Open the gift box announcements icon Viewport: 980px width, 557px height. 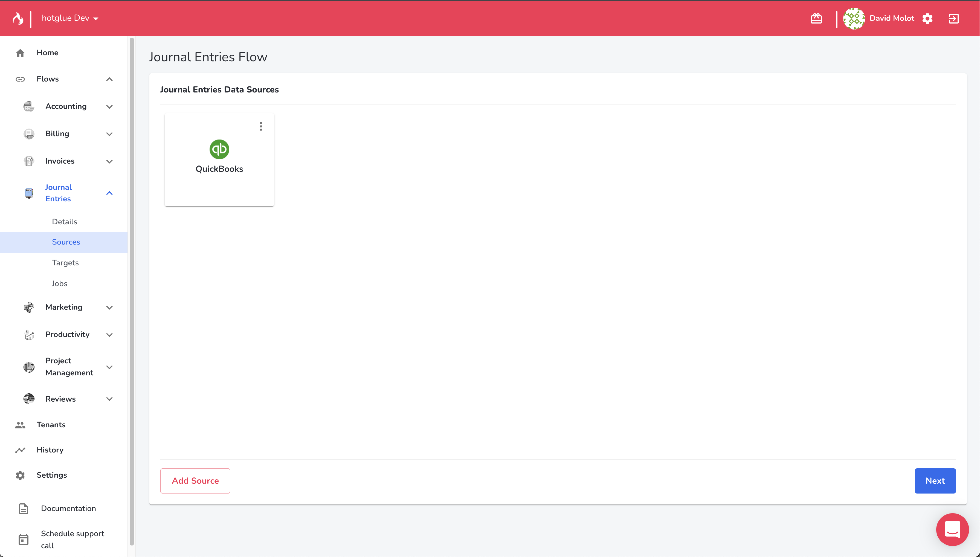(x=816, y=18)
